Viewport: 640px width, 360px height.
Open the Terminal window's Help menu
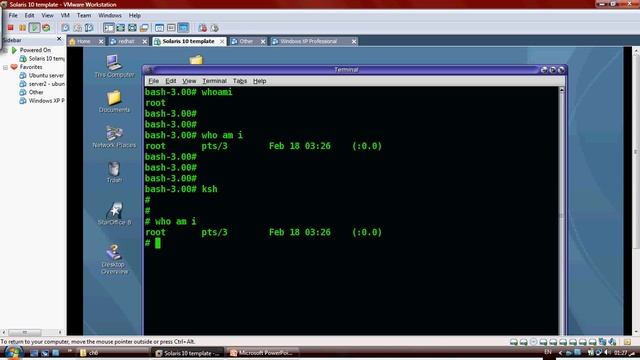[x=260, y=81]
